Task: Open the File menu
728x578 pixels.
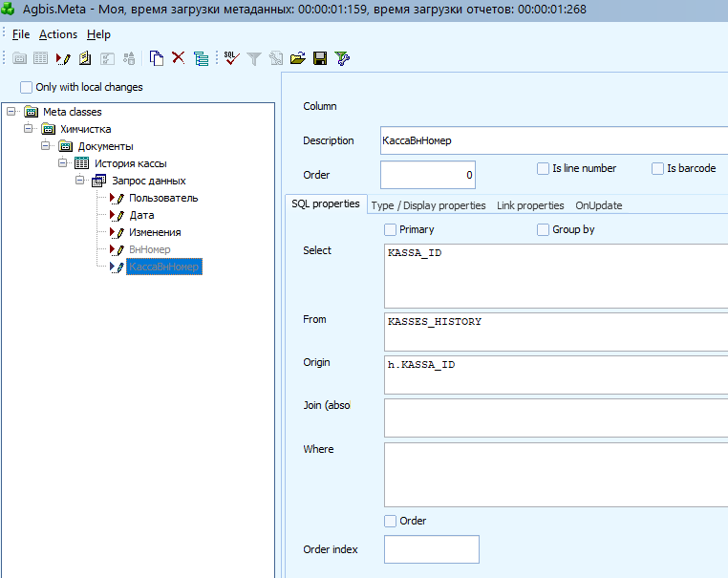Action: click(21, 34)
